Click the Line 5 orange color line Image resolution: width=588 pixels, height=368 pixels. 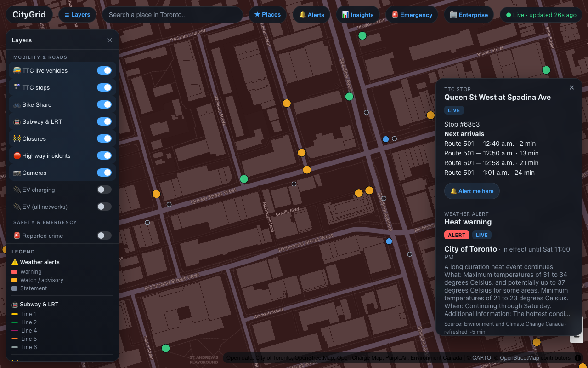pyautogui.click(x=15, y=339)
